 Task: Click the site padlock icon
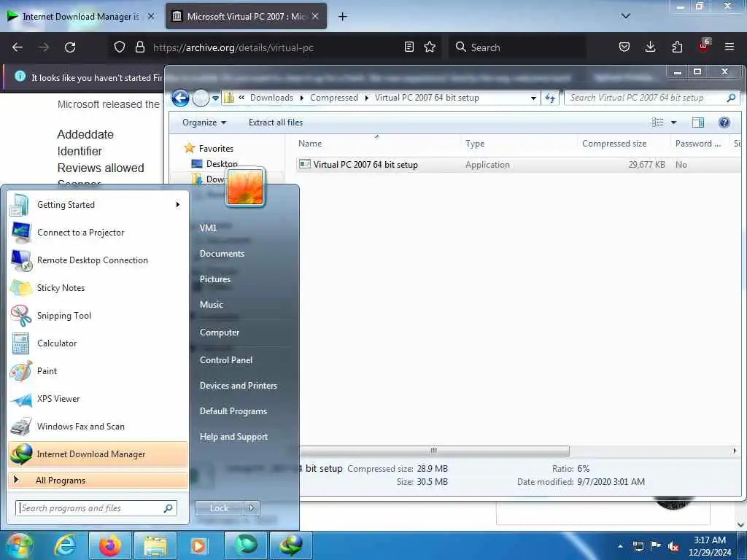pos(139,47)
